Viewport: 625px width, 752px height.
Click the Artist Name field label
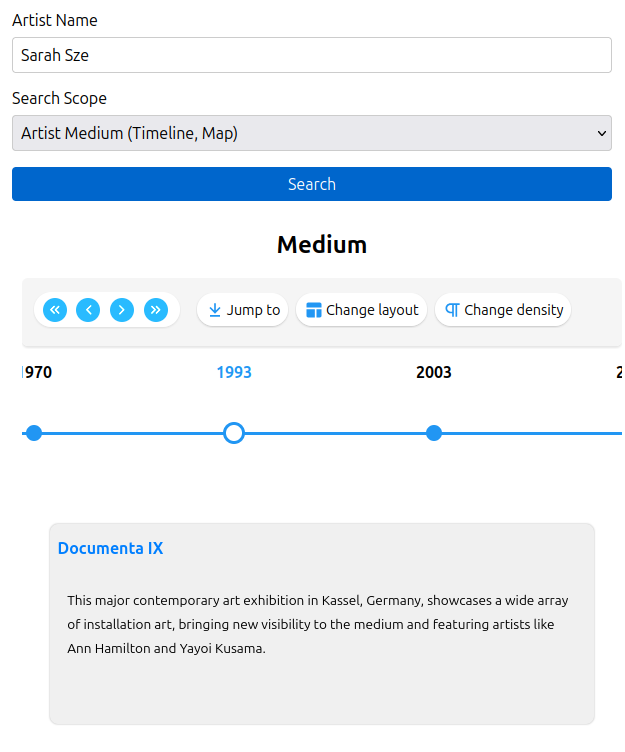pyautogui.click(x=55, y=20)
